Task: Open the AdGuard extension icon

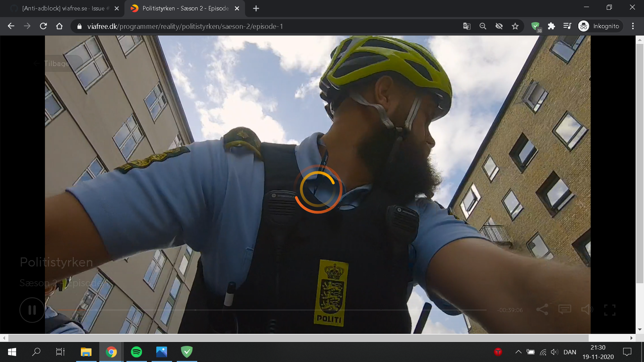Action: pos(536,26)
